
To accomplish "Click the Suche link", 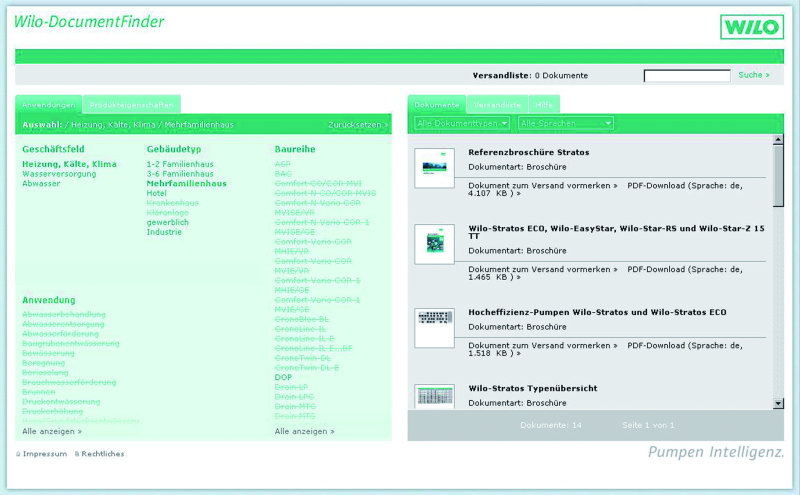I will 754,75.
